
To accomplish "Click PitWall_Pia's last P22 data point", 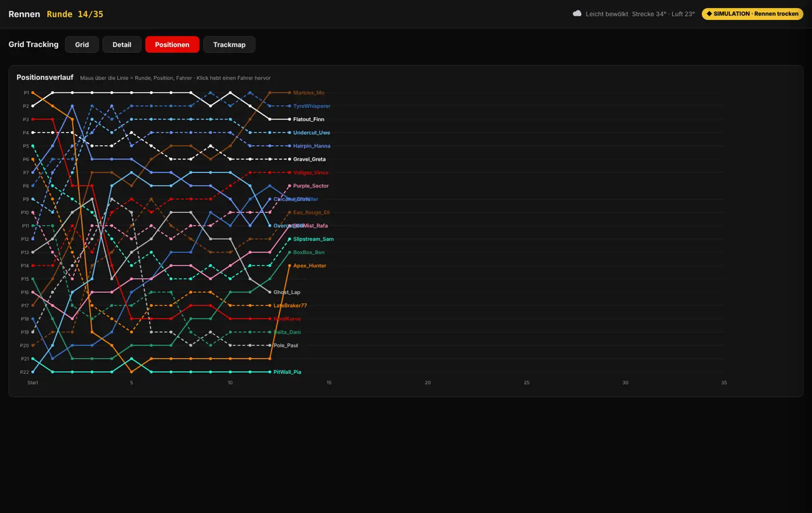I will click(270, 372).
